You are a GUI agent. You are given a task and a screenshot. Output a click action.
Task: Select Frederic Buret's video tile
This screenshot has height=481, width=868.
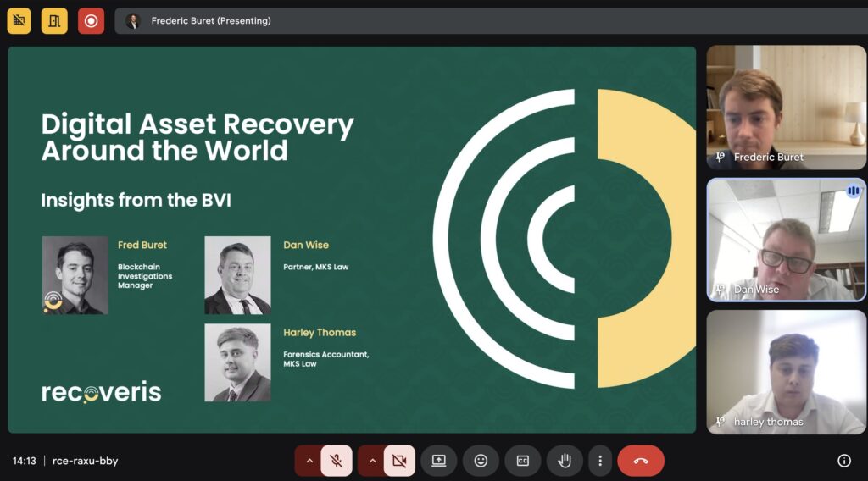coord(786,107)
